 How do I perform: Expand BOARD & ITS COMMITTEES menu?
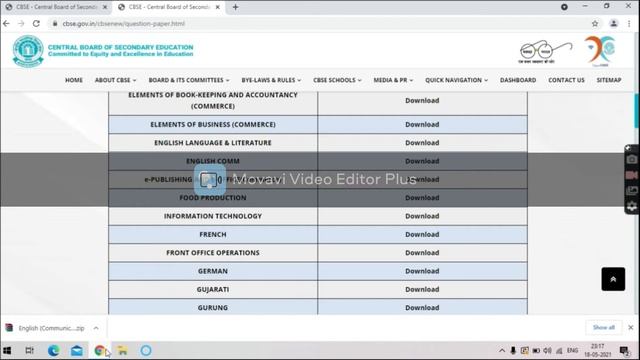click(189, 80)
